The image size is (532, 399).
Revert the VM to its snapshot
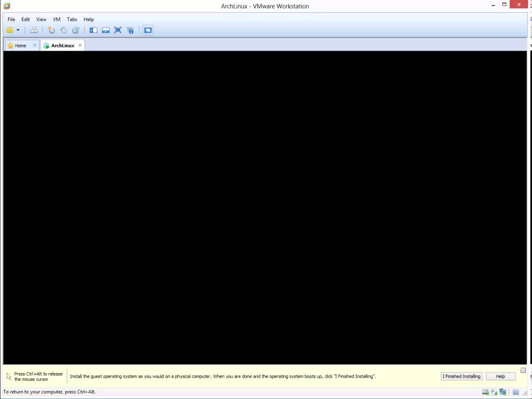[x=63, y=30]
